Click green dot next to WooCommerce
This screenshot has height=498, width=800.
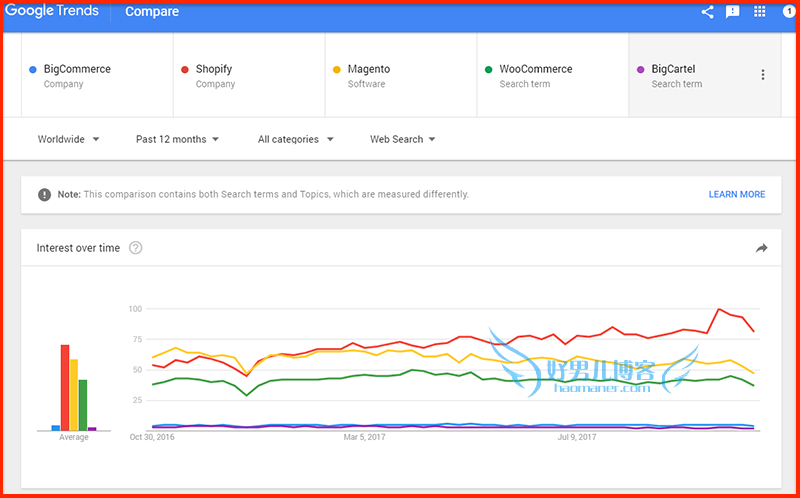[489, 69]
